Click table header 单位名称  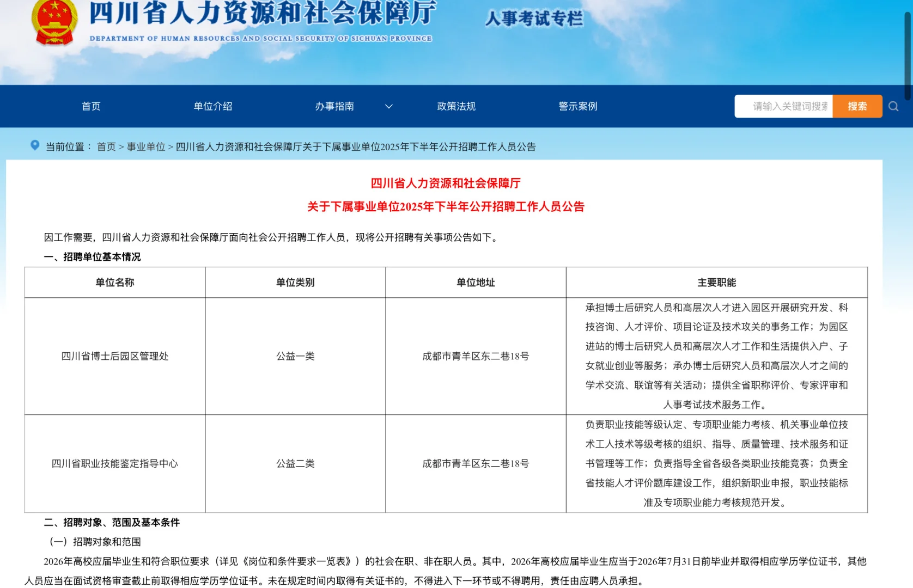[114, 283]
